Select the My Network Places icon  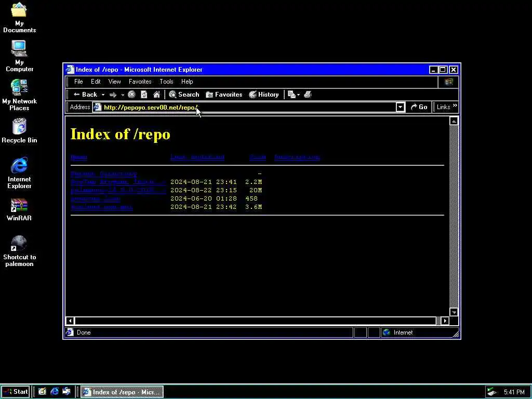pyautogui.click(x=19, y=95)
